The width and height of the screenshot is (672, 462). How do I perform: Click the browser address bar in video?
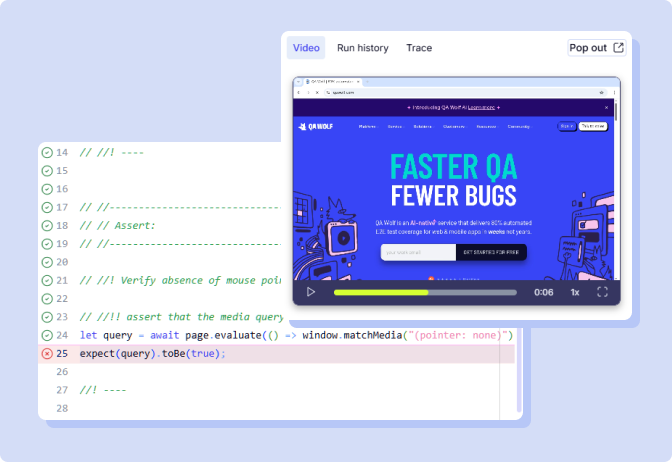click(465, 93)
